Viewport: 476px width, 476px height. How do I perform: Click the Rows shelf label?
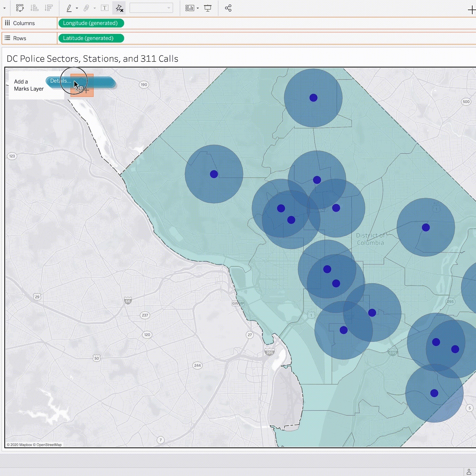click(19, 38)
